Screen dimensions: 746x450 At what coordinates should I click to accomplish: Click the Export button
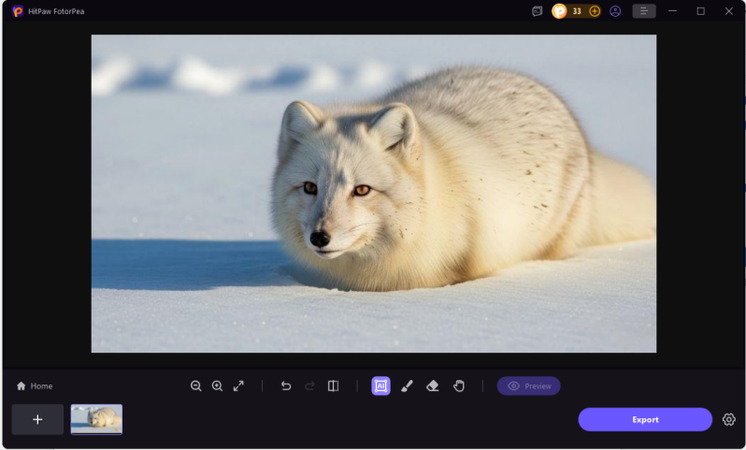[645, 420]
